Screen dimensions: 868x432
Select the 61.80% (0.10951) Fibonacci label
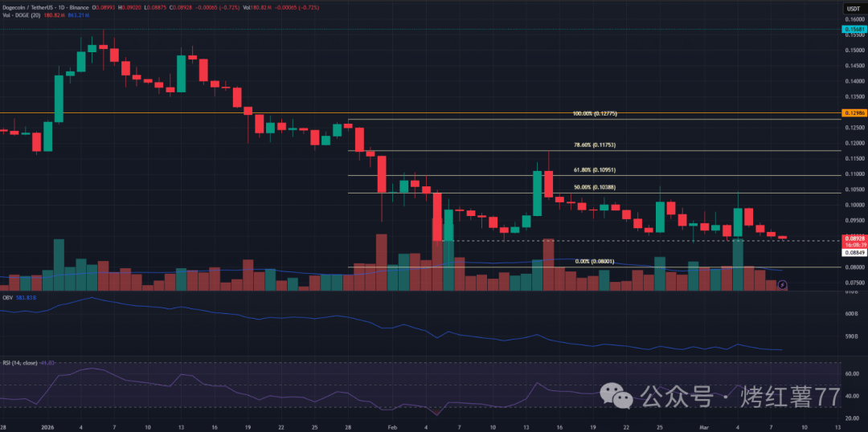point(594,170)
